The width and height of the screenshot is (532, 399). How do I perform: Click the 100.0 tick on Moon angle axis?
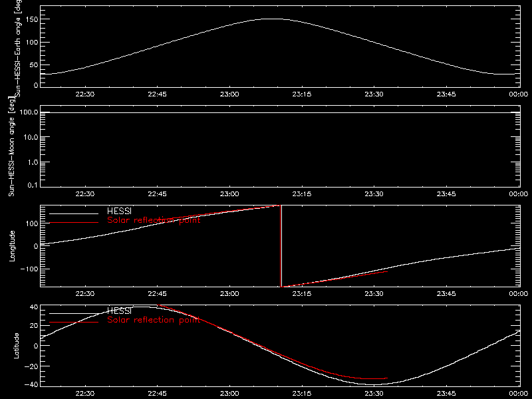click(x=29, y=112)
